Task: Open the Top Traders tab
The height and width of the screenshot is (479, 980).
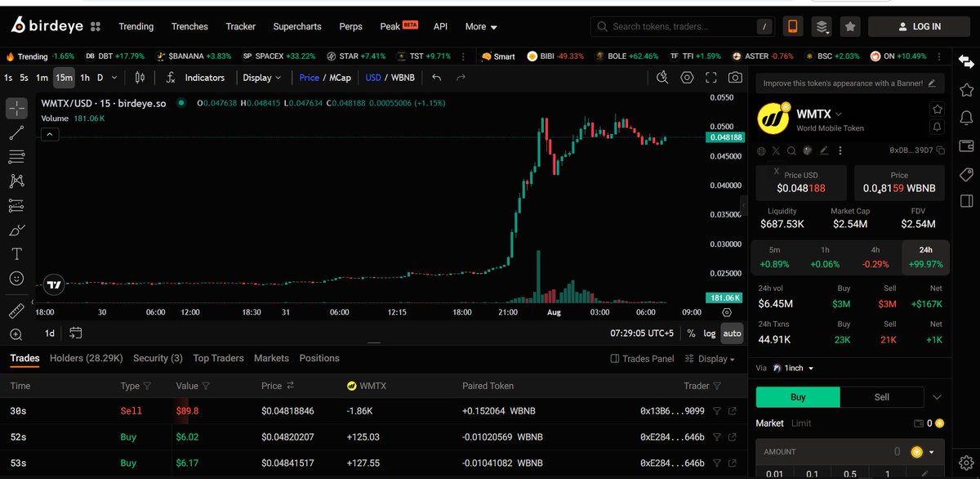Action: click(218, 358)
